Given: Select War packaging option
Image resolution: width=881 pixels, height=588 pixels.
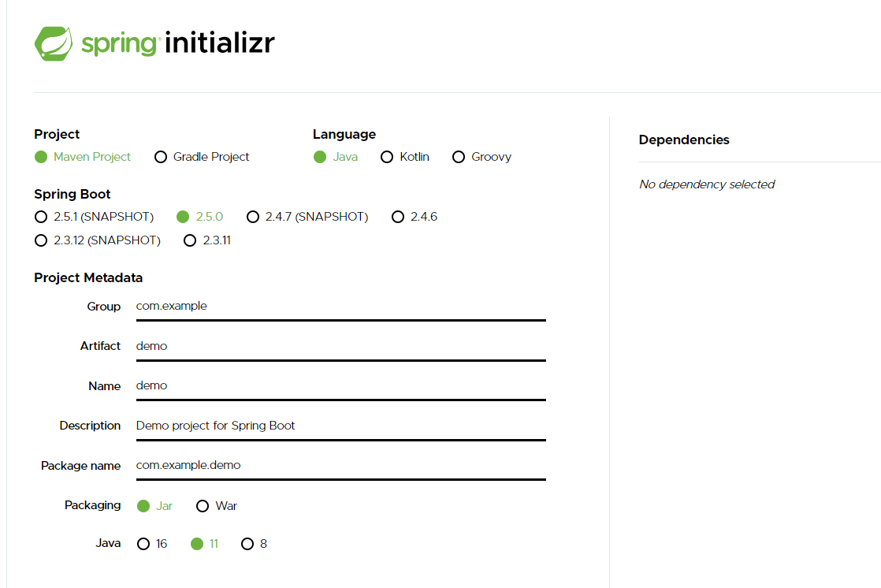Looking at the screenshot, I should (203, 506).
